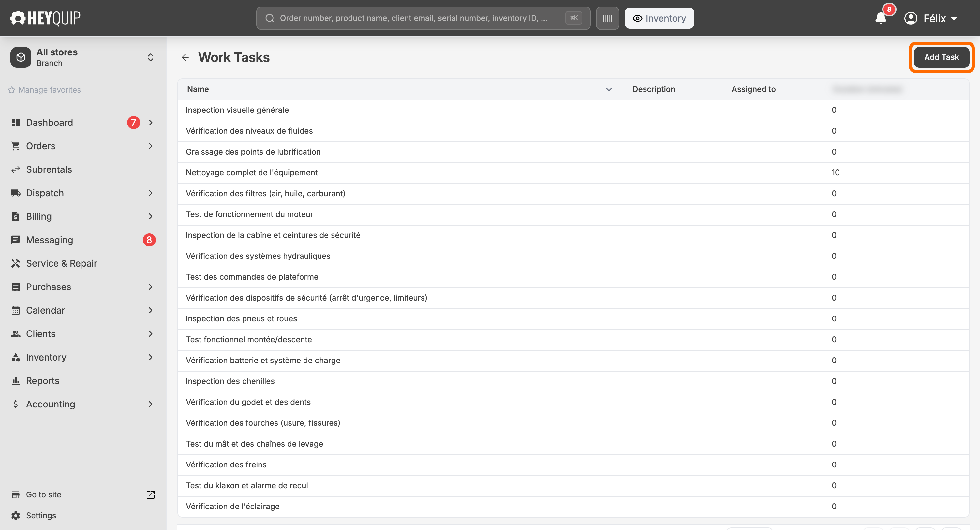
Task: Toggle the Inventory view eye button
Action: [x=659, y=18]
